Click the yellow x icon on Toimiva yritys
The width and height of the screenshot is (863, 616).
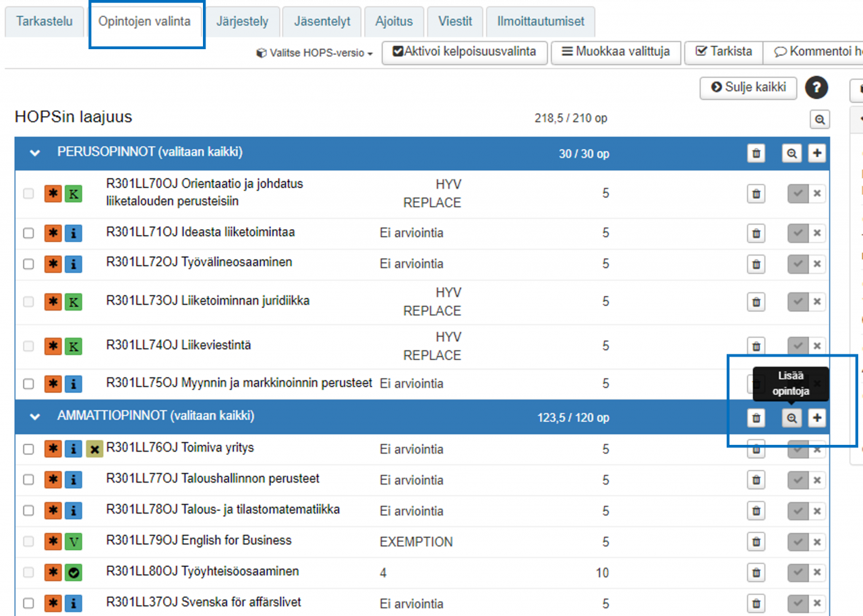pyautogui.click(x=94, y=449)
